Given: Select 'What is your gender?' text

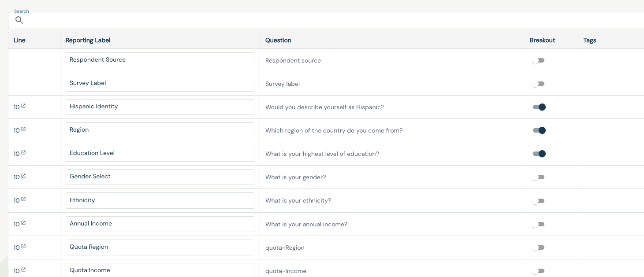Looking at the screenshot, I should pyautogui.click(x=296, y=177).
